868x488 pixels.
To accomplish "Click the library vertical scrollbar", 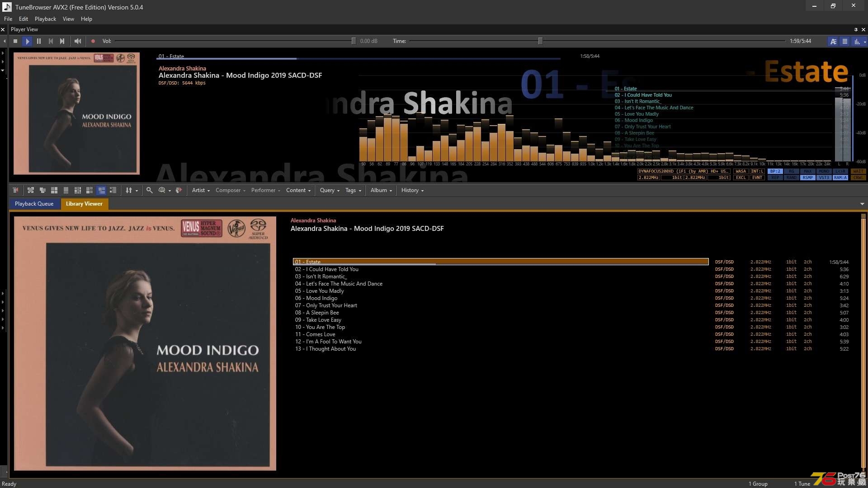I will (x=863, y=343).
